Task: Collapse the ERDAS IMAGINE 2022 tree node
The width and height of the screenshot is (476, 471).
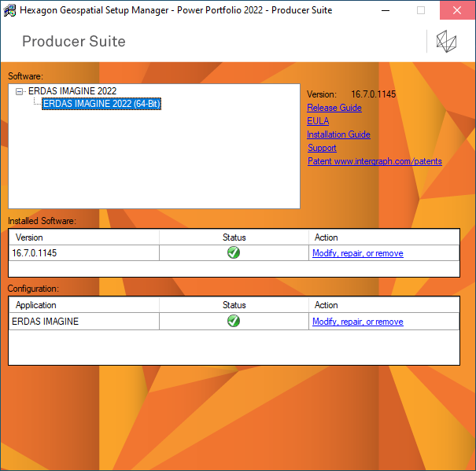Action: [x=19, y=91]
